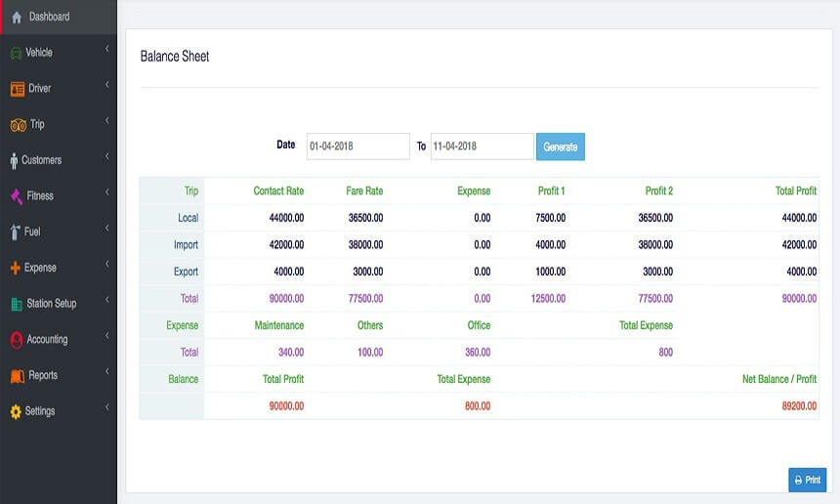This screenshot has width=840, height=504.
Task: Click the Reports book icon
Action: tap(18, 376)
